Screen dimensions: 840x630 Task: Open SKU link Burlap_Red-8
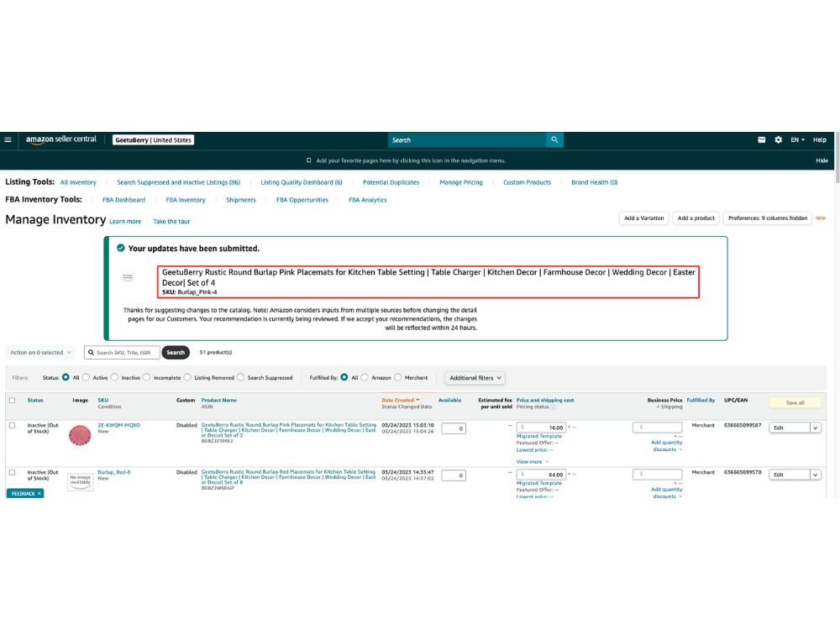tap(114, 472)
